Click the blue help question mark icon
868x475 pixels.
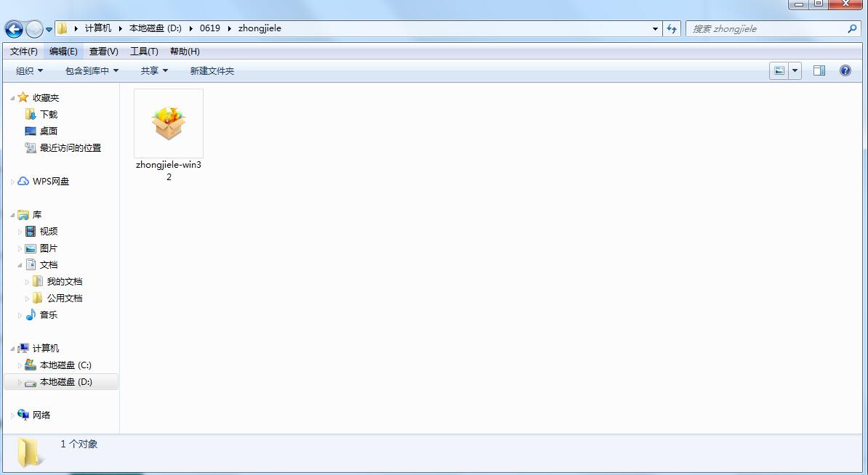point(845,70)
